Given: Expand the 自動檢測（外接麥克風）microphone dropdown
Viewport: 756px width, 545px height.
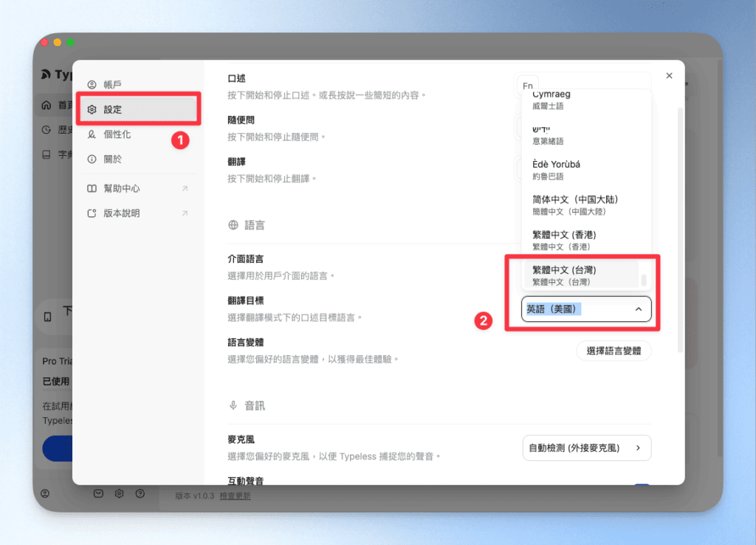Looking at the screenshot, I should (586, 448).
